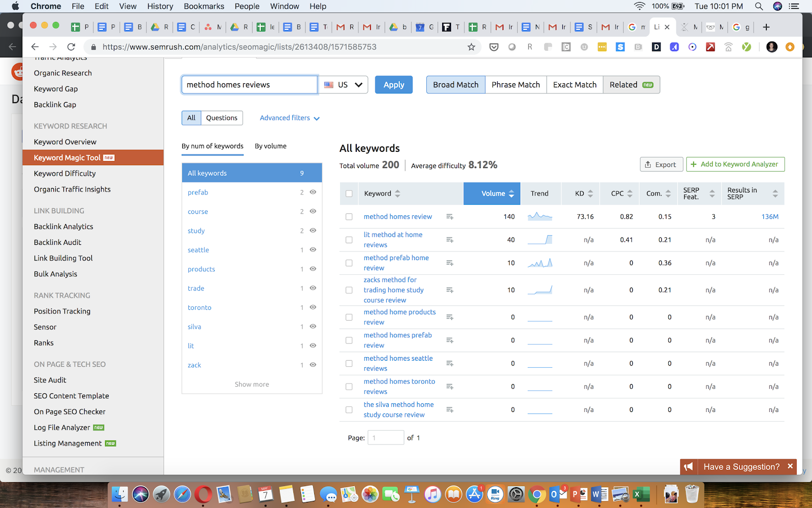Viewport: 812px width, 508px height.
Task: Show only Questions keywords
Action: (x=222, y=118)
